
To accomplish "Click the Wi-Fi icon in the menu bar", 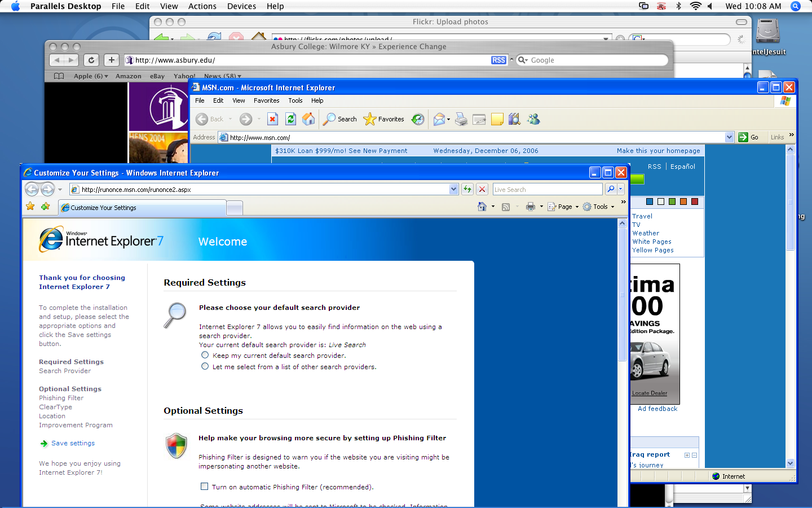I will coord(695,6).
